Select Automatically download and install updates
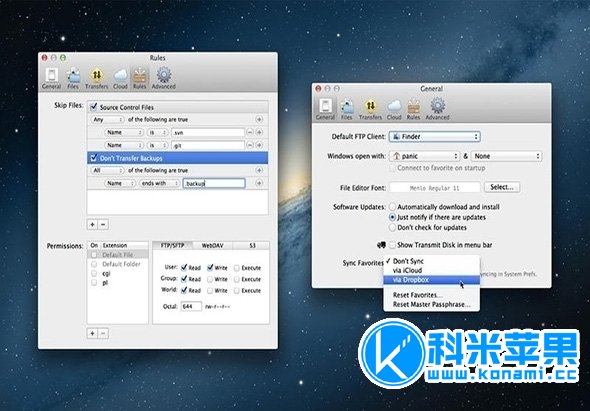The width and height of the screenshot is (590, 411). click(392, 207)
